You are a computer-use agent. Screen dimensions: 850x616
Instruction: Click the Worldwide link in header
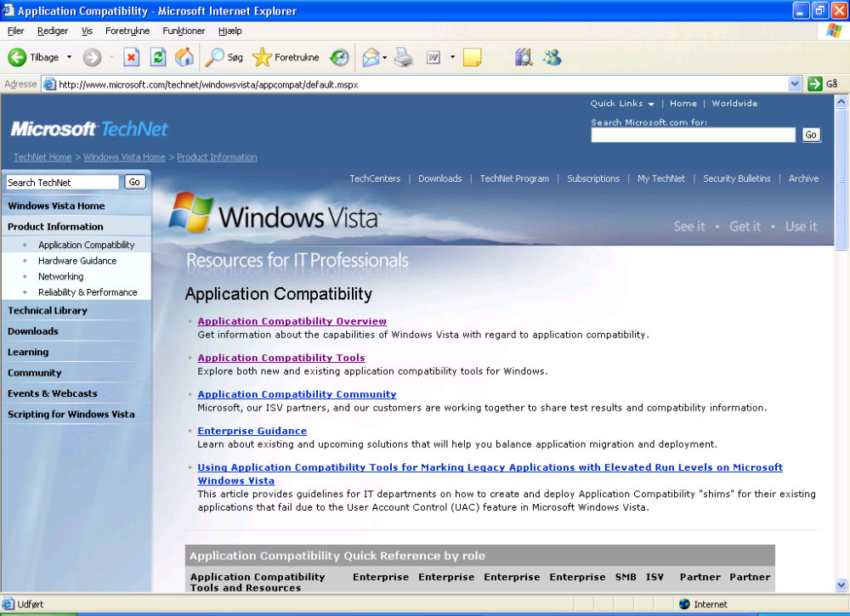(734, 104)
